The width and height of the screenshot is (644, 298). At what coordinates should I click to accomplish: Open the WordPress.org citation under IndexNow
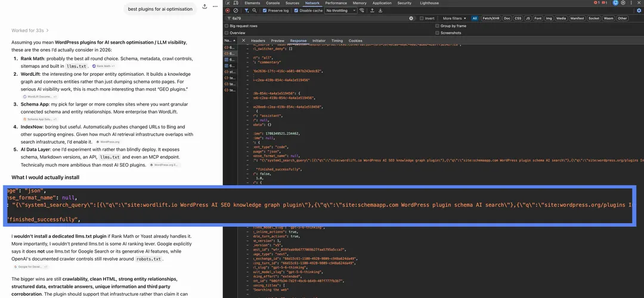click(107, 142)
